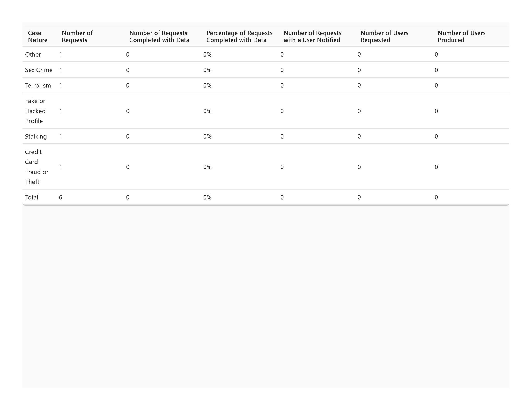Select the Total row label
The width and height of the screenshot is (532, 411).
click(32, 198)
